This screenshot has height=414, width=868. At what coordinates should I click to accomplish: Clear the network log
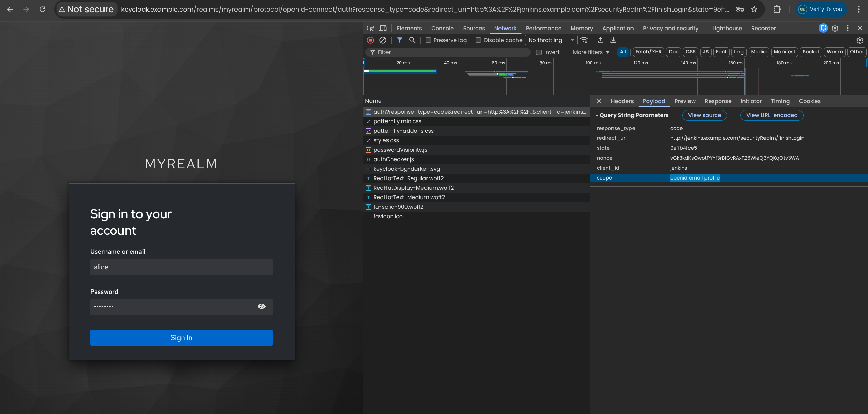pyautogui.click(x=383, y=40)
